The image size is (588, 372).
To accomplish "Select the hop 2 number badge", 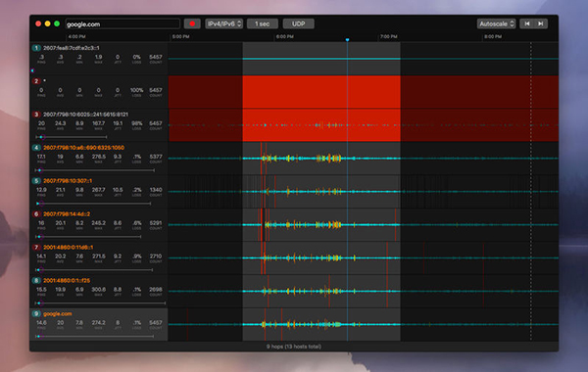I will (x=36, y=81).
